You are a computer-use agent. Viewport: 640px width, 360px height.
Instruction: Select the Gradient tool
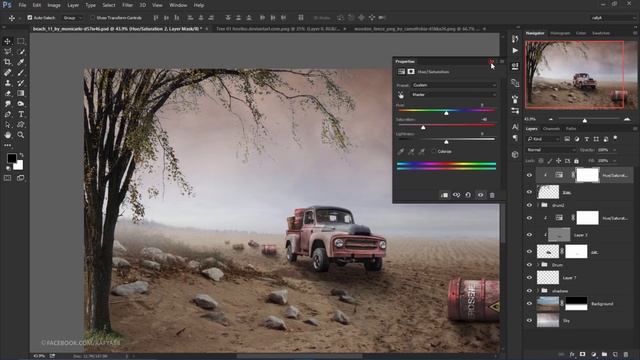(x=20, y=93)
